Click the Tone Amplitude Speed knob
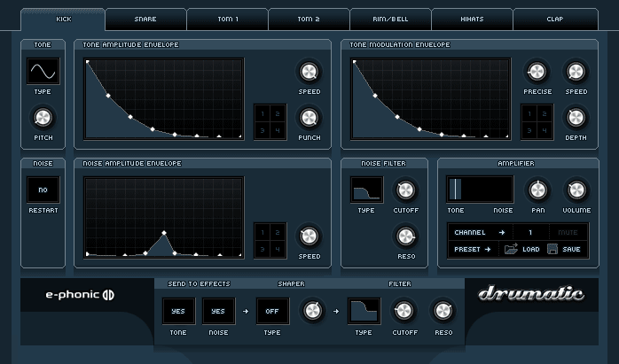The width and height of the screenshot is (619, 364). (309, 72)
